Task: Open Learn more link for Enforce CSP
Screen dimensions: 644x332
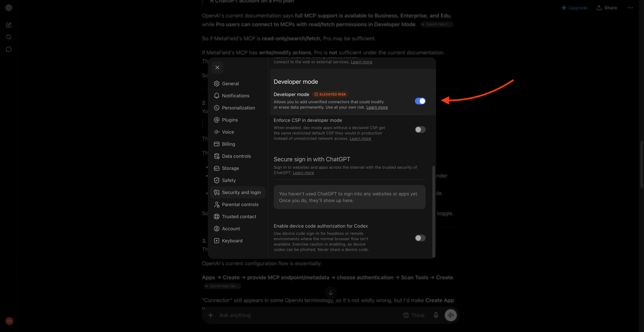Action: click(x=360, y=138)
